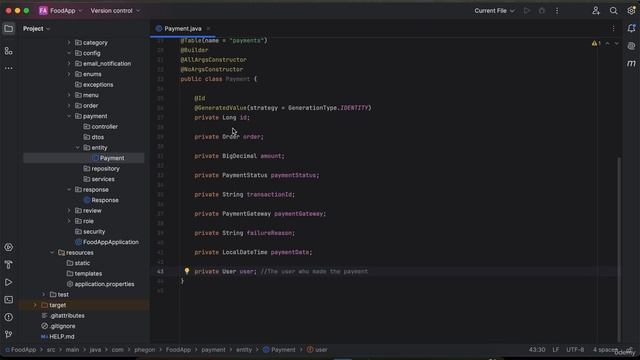Open IDE settings gear icon
This screenshot has height=360, width=640.
coord(631,11)
